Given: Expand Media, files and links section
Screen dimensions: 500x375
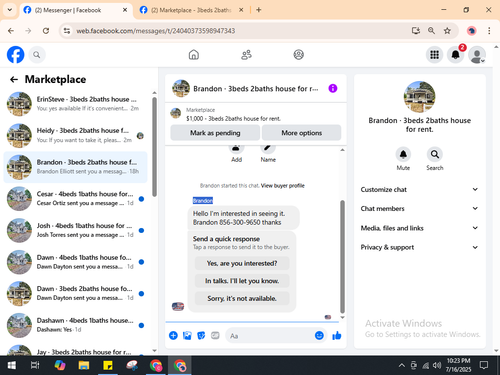Looking at the screenshot, I should point(419,228).
